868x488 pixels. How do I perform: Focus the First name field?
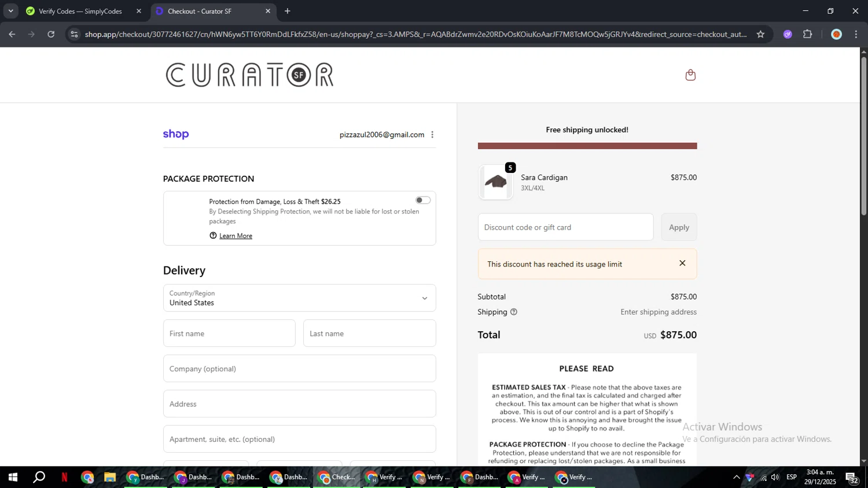point(229,334)
